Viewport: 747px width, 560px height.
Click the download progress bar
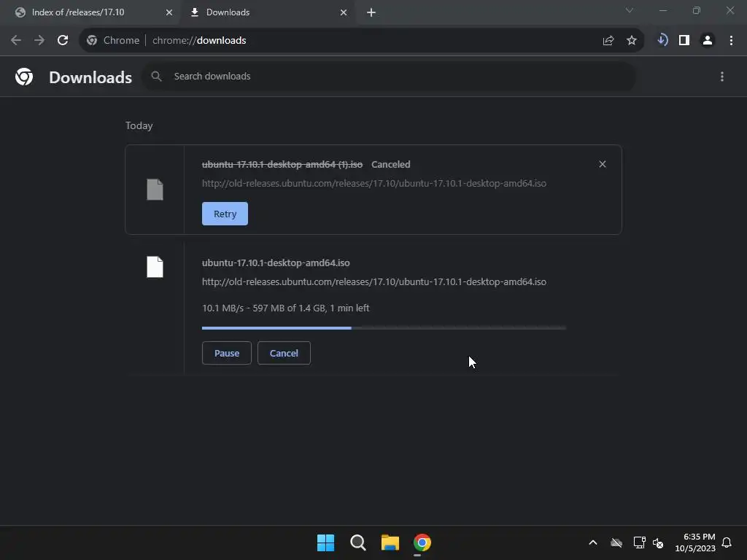click(384, 327)
